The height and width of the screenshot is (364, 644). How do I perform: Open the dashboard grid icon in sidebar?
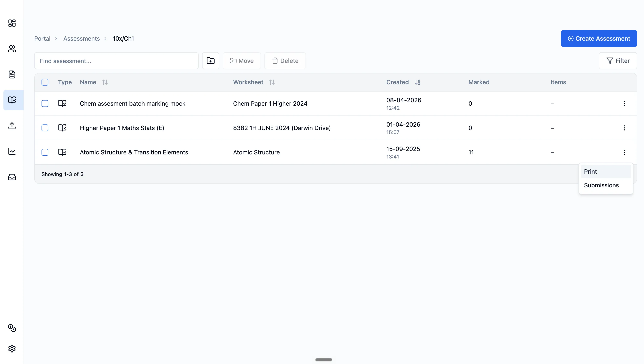[x=12, y=23]
